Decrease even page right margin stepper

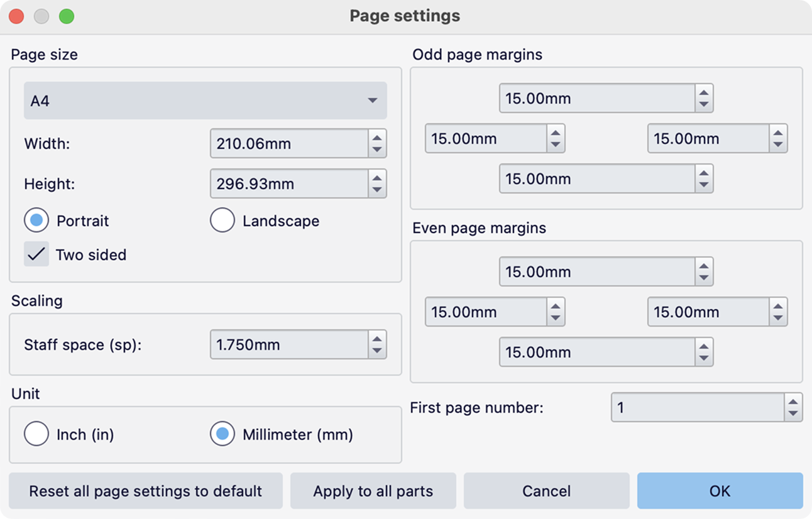pyautogui.click(x=778, y=318)
